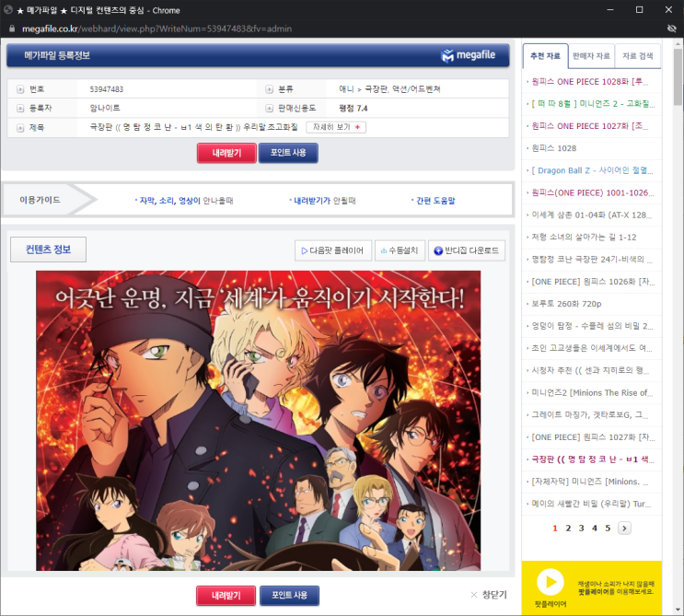The height and width of the screenshot is (616, 684).
Task: Click the arrow icon beside 제목 label
Action: [20, 128]
